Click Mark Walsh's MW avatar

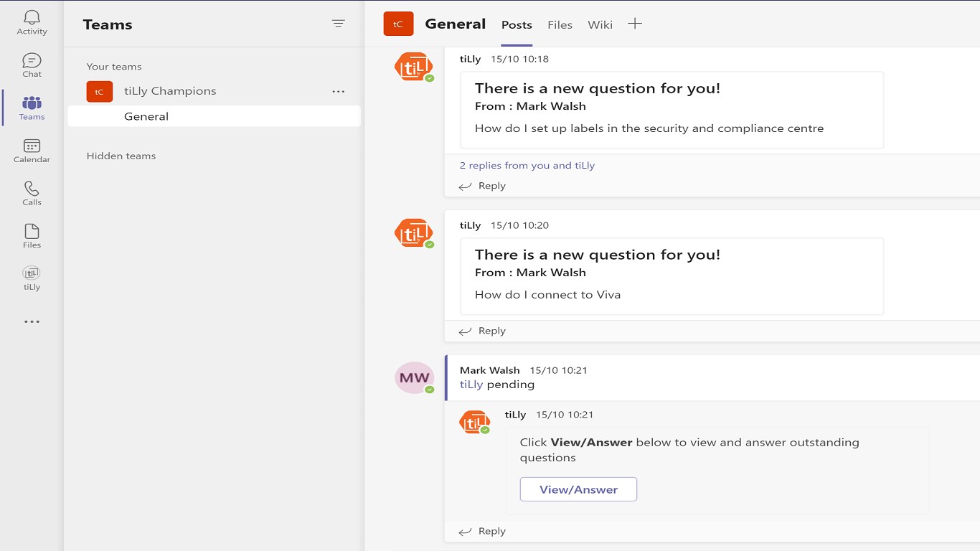[x=414, y=378]
